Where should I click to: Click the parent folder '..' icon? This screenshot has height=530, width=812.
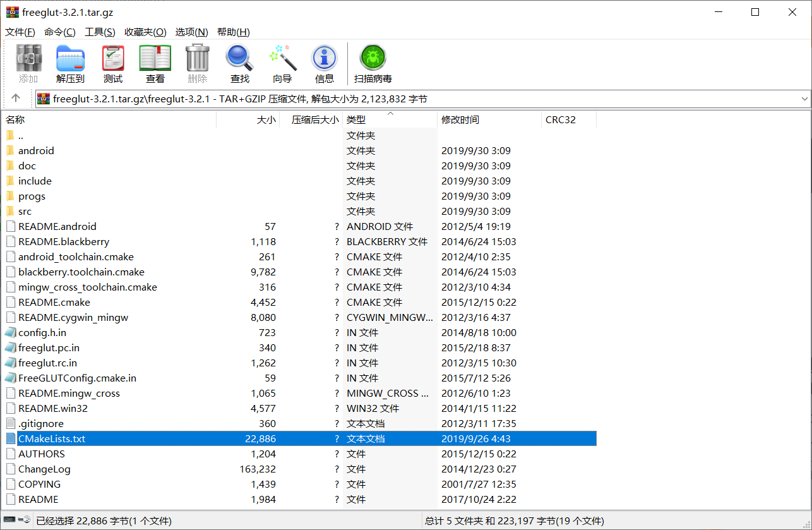[10, 135]
